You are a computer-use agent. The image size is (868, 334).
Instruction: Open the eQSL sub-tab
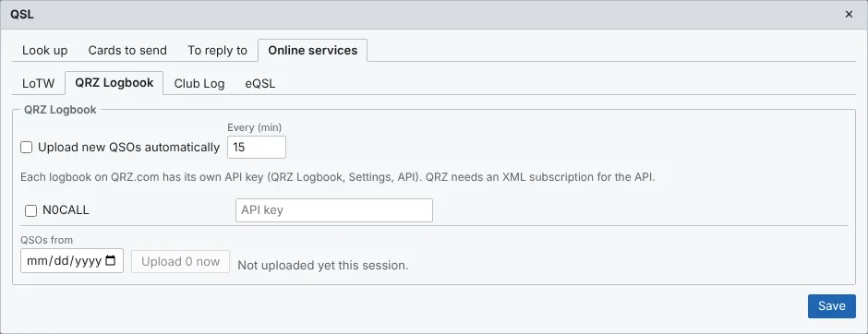(x=260, y=83)
